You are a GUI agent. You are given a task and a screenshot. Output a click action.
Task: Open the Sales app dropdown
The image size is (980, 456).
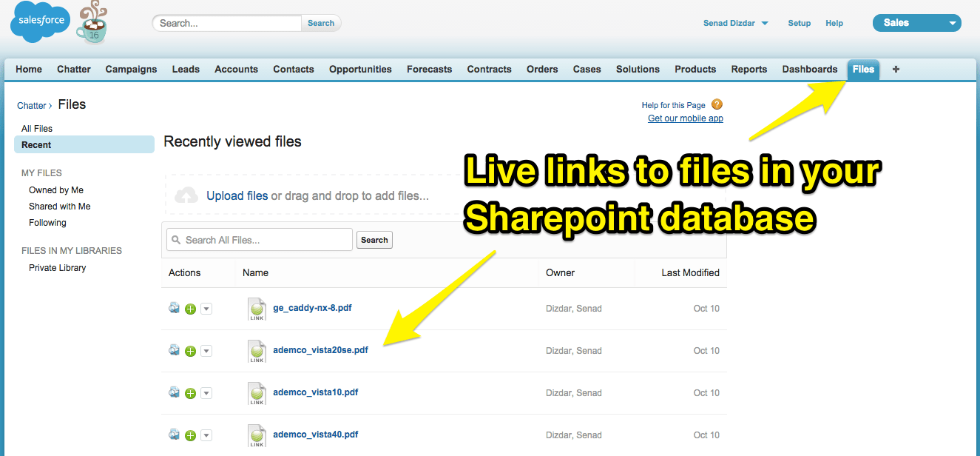[916, 22]
